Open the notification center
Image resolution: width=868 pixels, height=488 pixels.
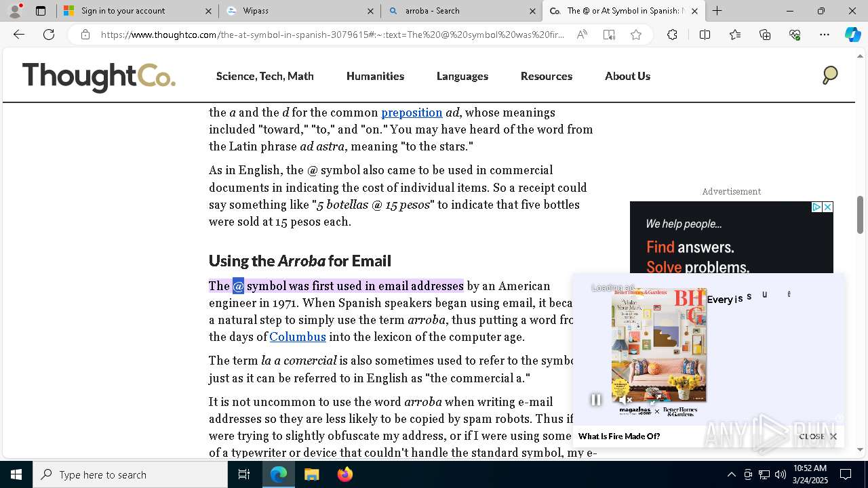(846, 474)
